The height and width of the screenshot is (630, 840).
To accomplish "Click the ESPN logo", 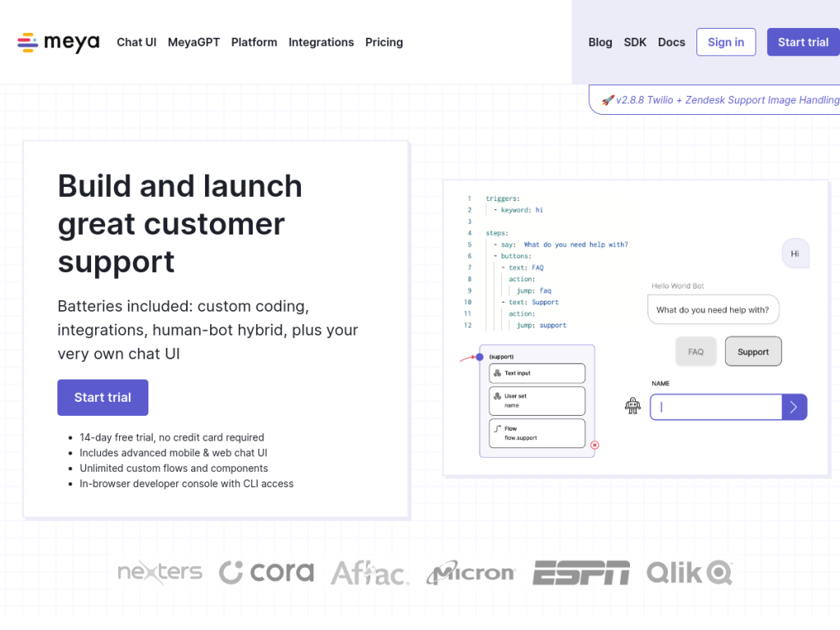I will tap(582, 573).
